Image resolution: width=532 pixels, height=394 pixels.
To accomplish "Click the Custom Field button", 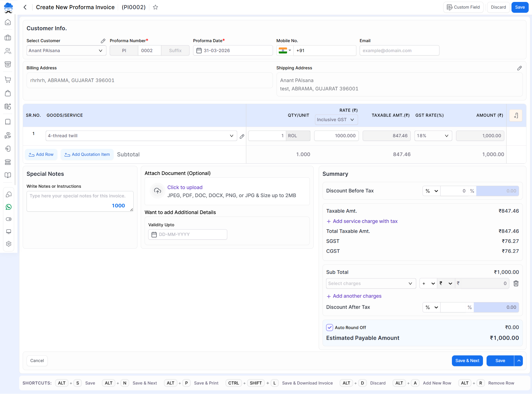I will [463, 7].
